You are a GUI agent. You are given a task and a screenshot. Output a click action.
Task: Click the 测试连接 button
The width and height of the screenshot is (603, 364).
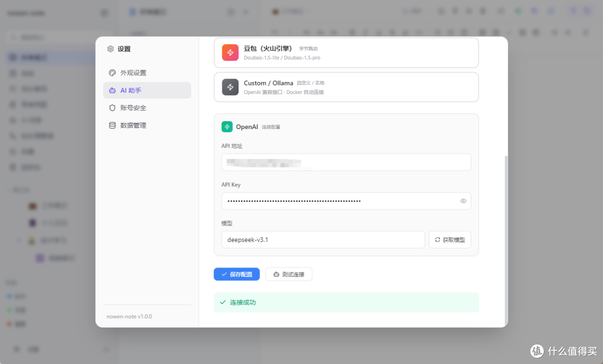coord(289,274)
